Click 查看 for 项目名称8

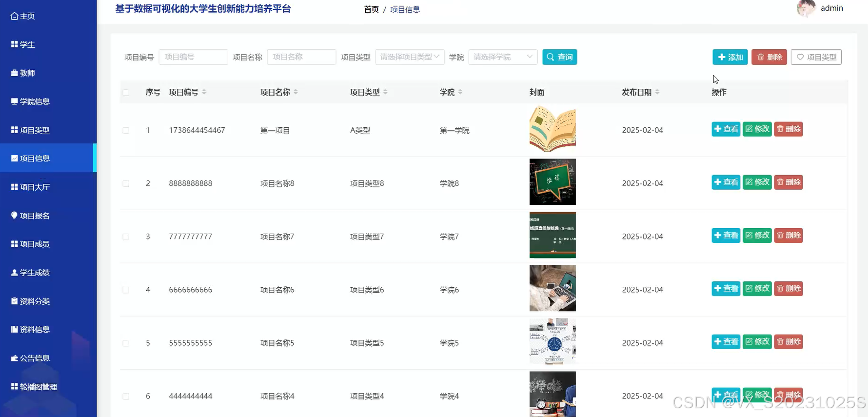coord(726,182)
